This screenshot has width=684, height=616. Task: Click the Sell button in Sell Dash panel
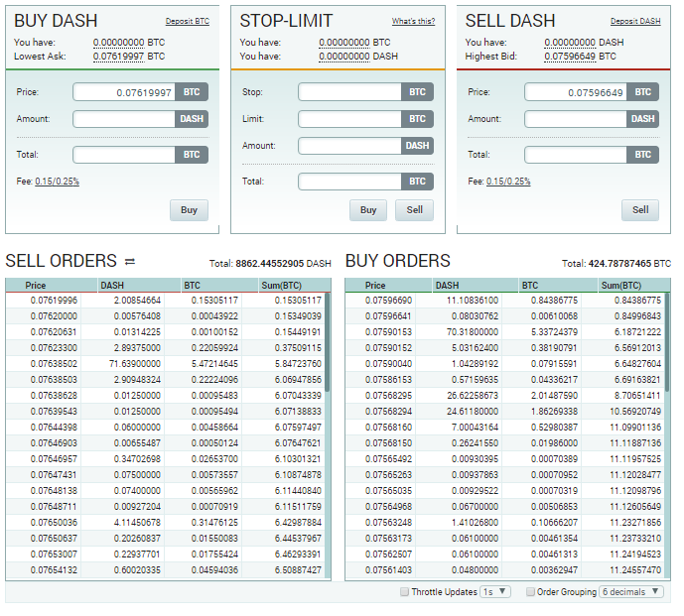click(640, 210)
